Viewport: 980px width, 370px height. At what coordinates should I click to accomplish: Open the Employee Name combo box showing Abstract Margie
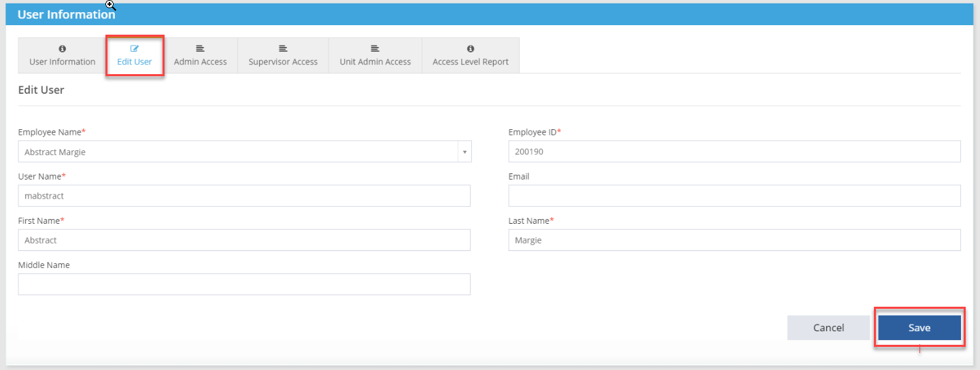tap(245, 152)
